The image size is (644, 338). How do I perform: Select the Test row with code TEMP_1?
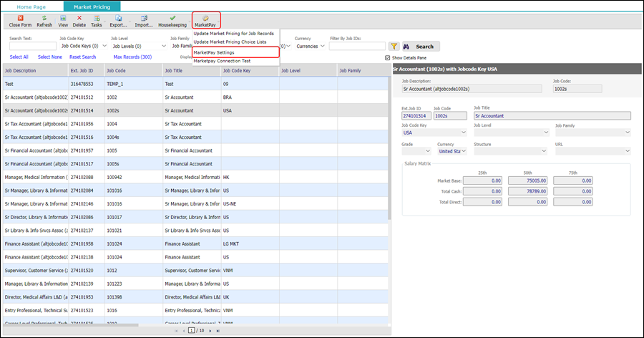pos(195,84)
